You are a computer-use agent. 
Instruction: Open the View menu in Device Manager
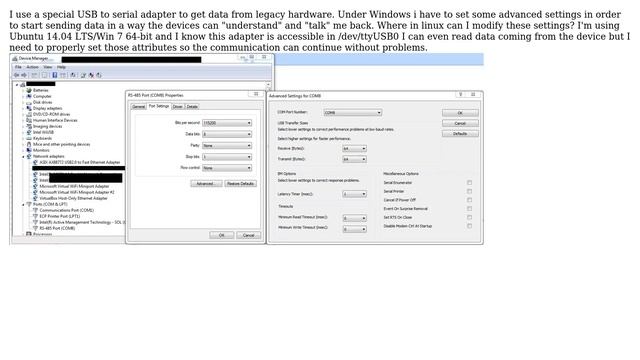(48, 67)
